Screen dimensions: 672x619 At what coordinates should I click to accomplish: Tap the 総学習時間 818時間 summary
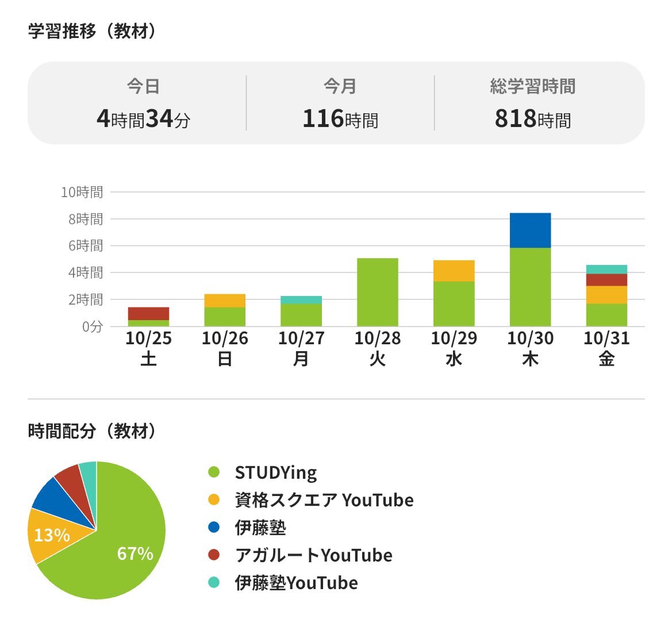[533, 103]
